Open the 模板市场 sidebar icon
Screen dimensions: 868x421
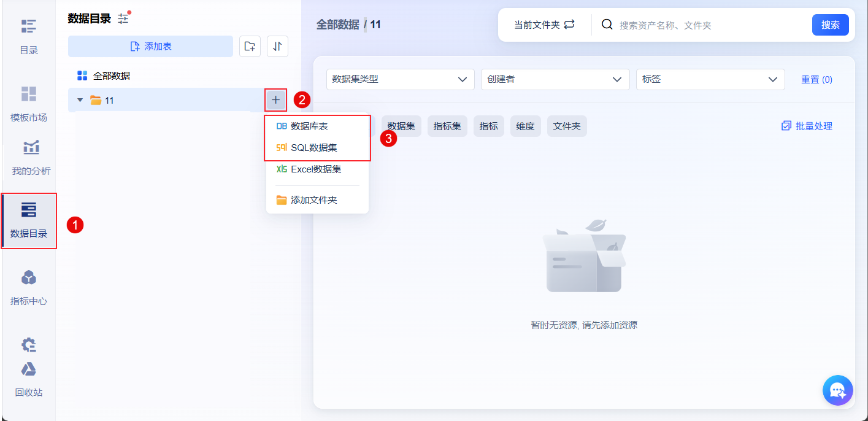pyautogui.click(x=28, y=103)
